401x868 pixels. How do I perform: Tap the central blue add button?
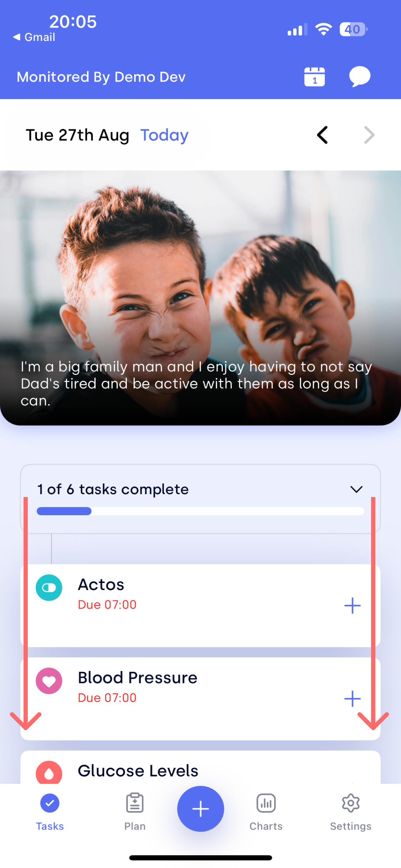(x=201, y=808)
